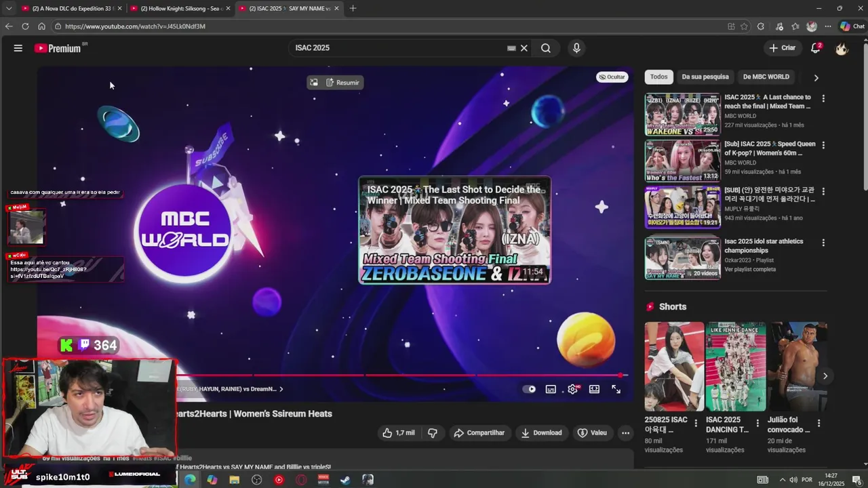Open File Explorer from taskbar
The image size is (868, 488).
pyautogui.click(x=234, y=480)
